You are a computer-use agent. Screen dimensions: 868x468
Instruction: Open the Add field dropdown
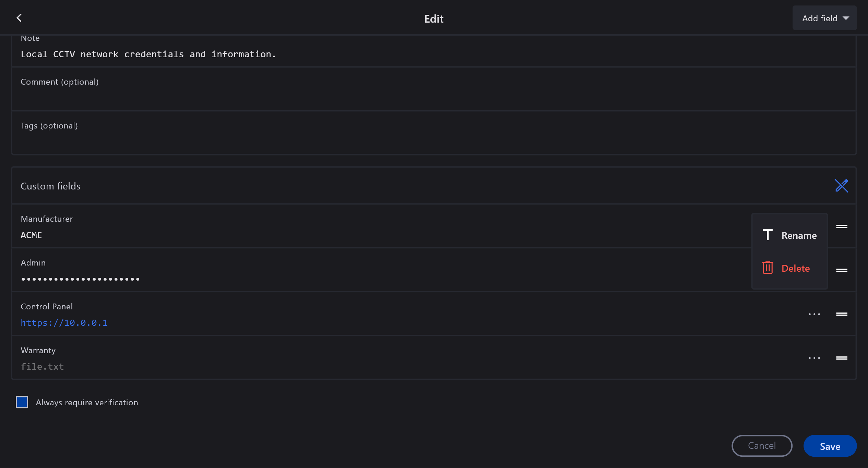click(x=824, y=18)
